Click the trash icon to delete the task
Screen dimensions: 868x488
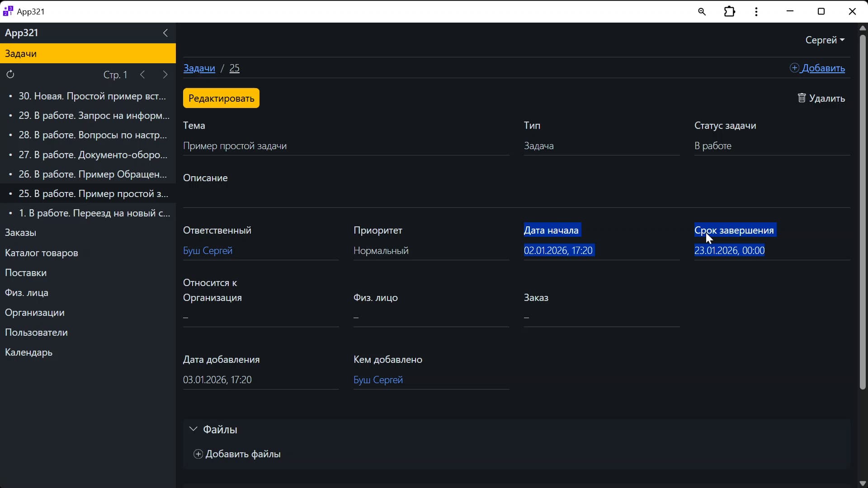pos(802,98)
